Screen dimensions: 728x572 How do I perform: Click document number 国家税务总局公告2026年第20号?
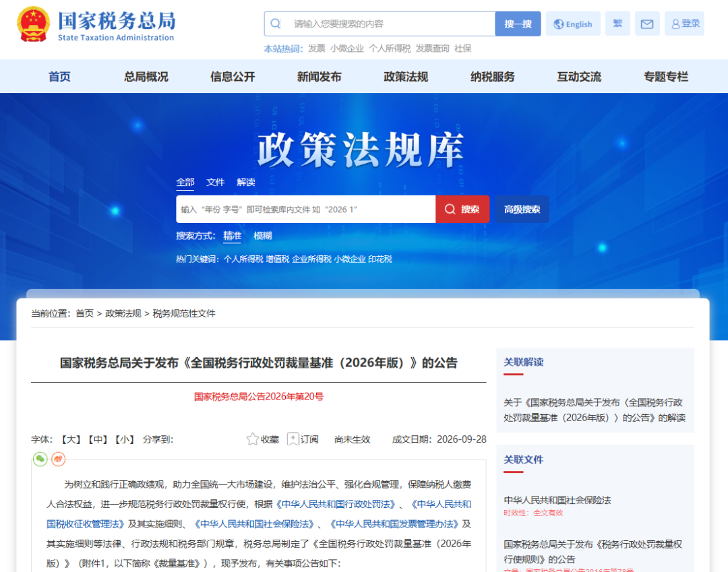point(259,397)
